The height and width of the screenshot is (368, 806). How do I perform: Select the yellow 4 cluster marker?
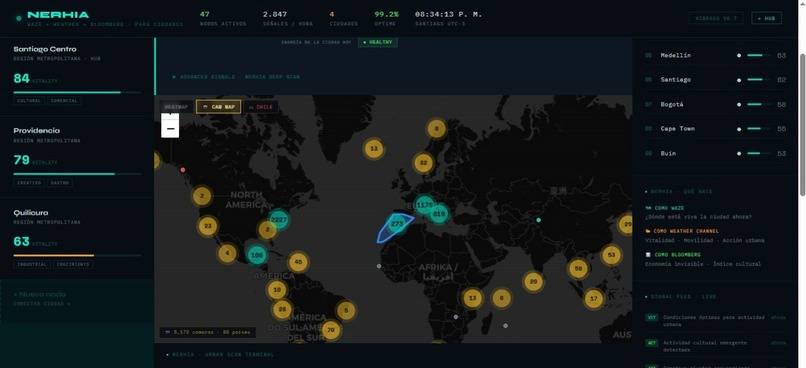(227, 253)
